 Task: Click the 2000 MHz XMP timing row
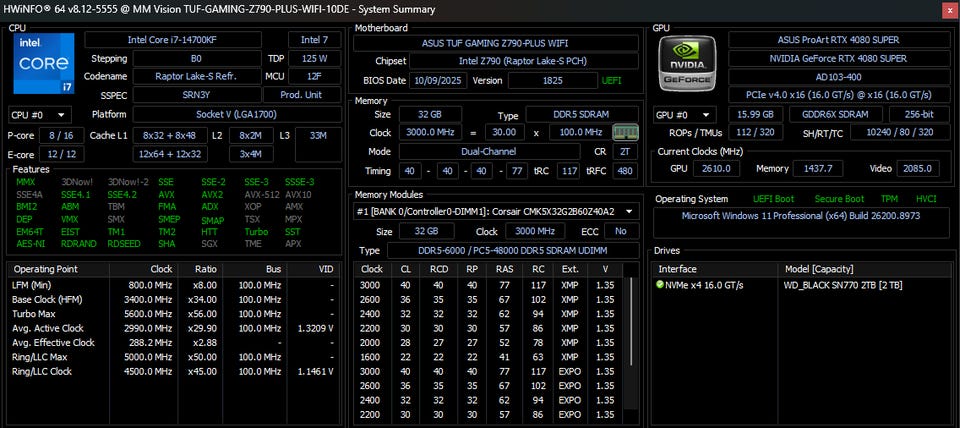pos(489,343)
